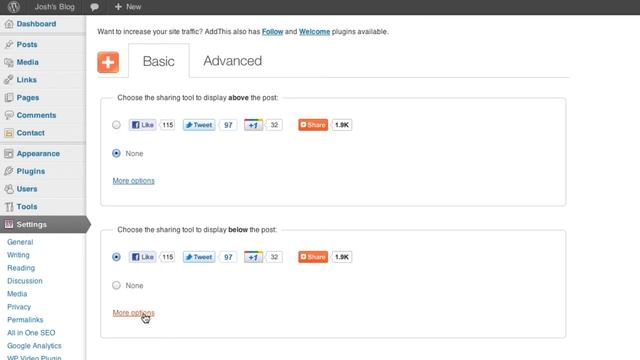Click Google +1 button in below-post section
Screen dimensions: 640x360
[x=253, y=257]
